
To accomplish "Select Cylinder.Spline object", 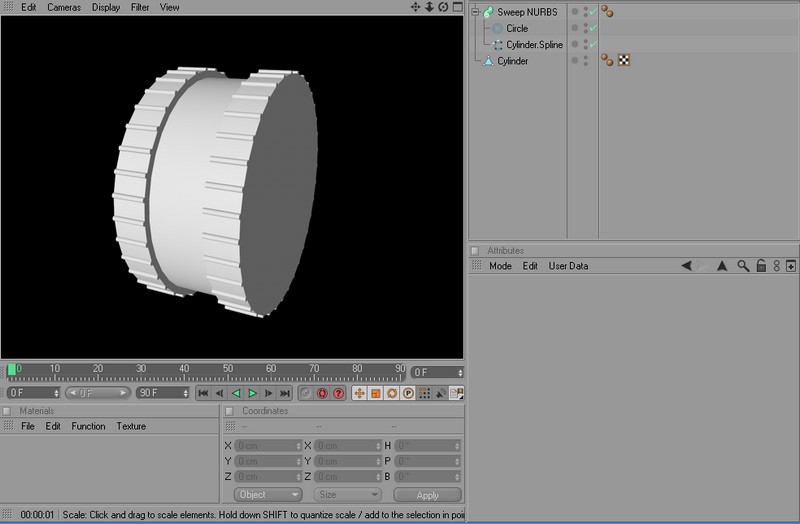I will [x=534, y=44].
